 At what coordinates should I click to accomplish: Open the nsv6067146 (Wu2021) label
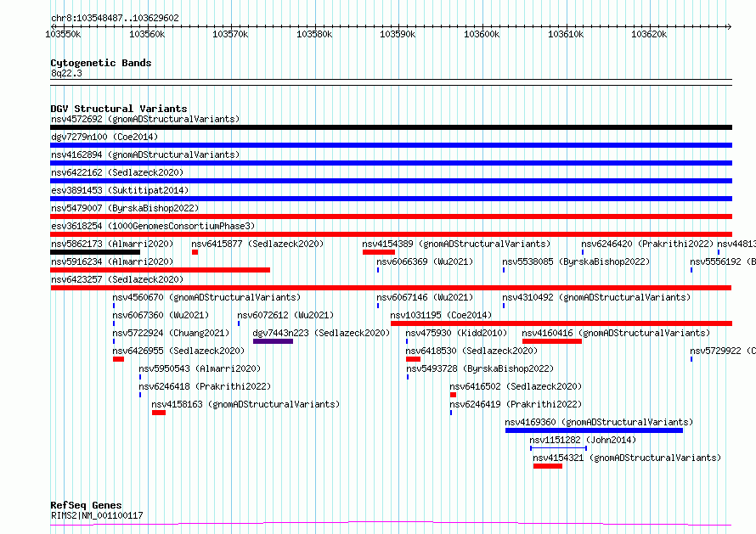(x=425, y=297)
